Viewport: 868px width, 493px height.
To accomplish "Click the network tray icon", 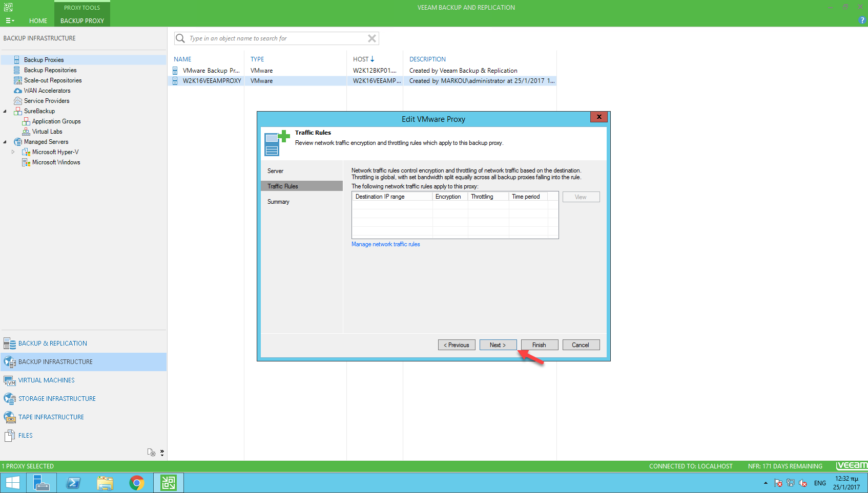I will pos(791,483).
